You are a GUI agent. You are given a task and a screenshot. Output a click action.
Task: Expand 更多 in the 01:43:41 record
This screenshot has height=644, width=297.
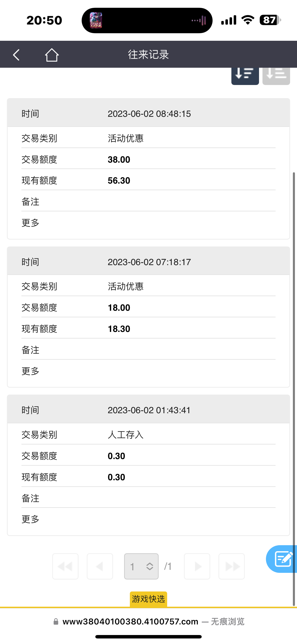point(30,519)
